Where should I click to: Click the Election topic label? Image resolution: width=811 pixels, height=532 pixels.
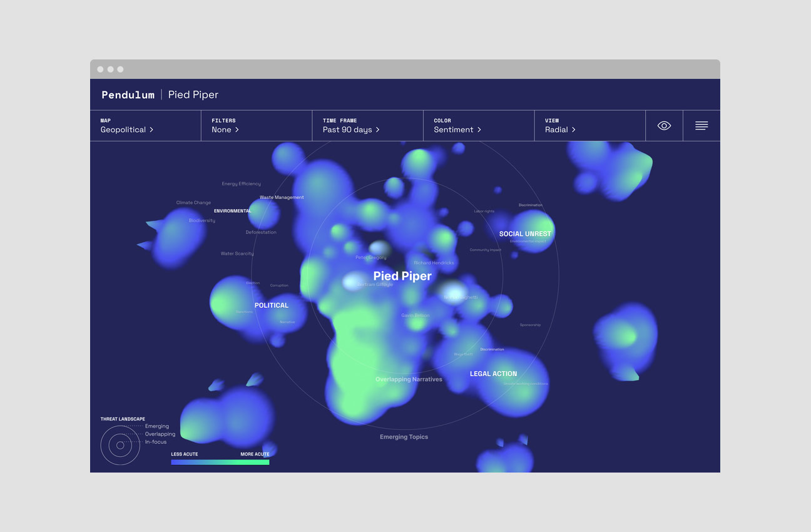(253, 283)
